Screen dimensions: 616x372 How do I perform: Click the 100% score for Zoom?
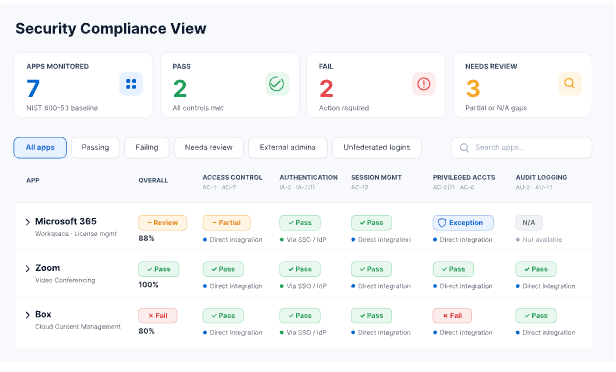pos(148,285)
